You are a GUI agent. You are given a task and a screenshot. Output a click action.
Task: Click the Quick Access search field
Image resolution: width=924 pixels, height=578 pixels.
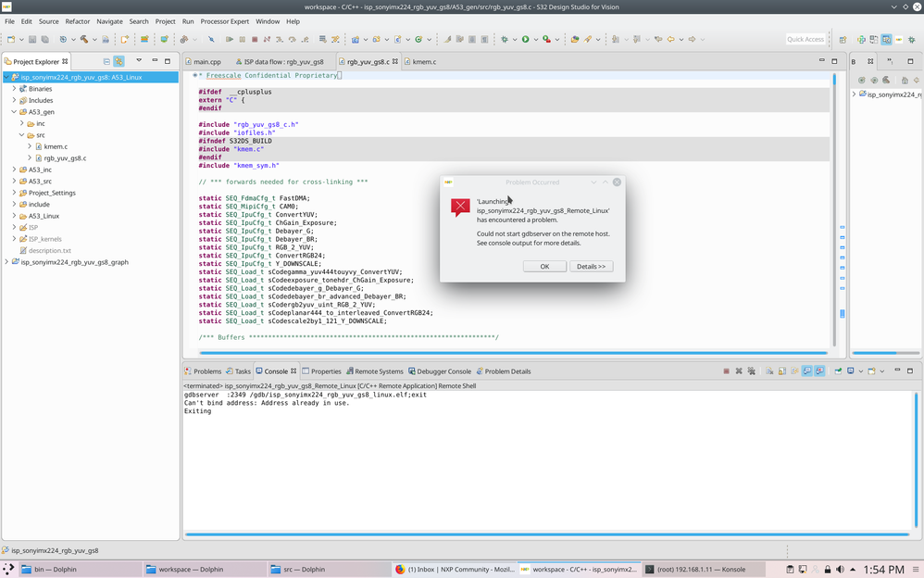(x=805, y=40)
